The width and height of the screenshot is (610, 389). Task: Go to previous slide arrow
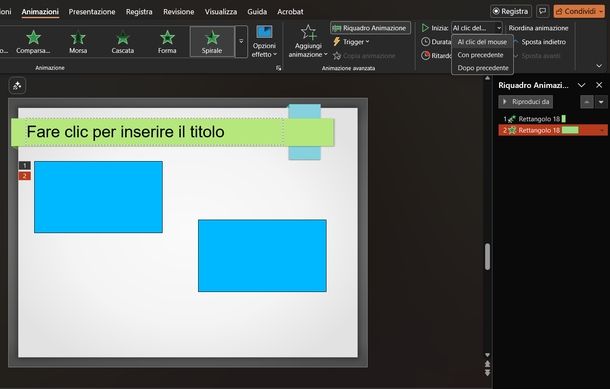pyautogui.click(x=487, y=364)
